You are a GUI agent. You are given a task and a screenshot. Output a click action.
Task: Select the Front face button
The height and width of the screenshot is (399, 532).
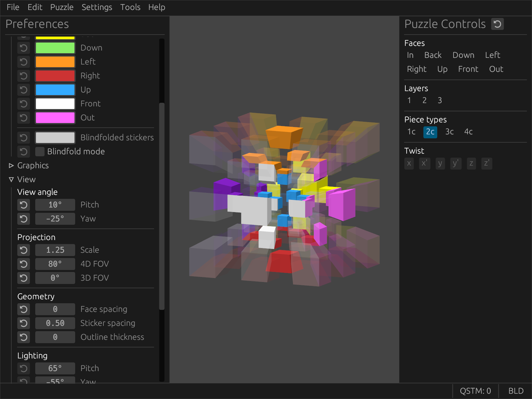coord(468,69)
